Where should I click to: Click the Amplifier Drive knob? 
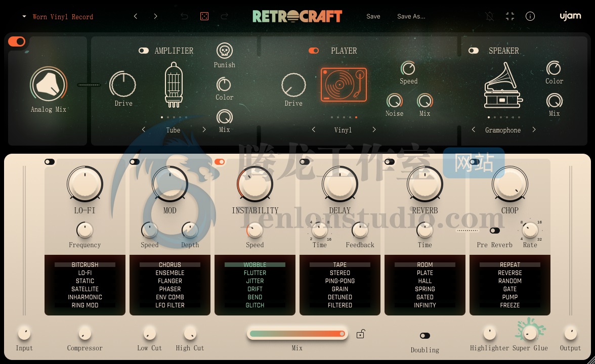click(122, 84)
